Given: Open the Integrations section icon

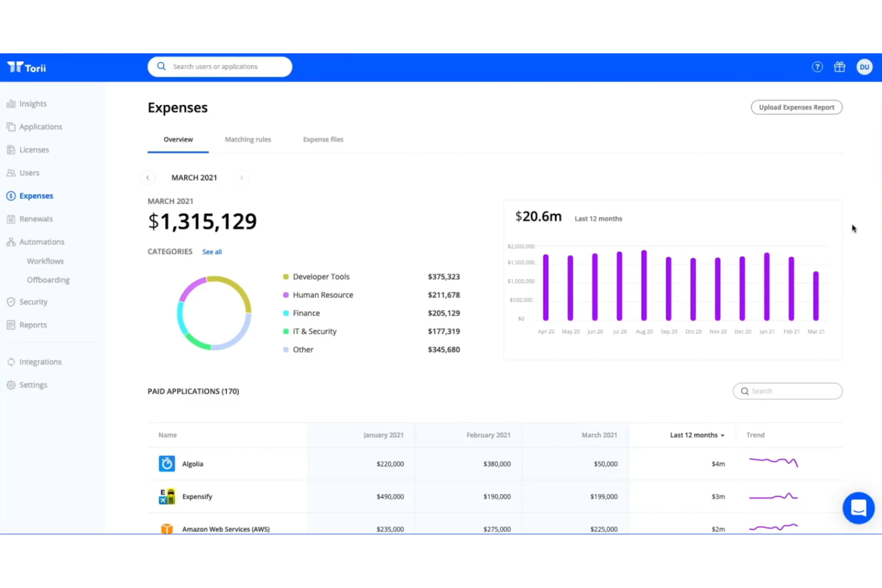Looking at the screenshot, I should point(11,362).
